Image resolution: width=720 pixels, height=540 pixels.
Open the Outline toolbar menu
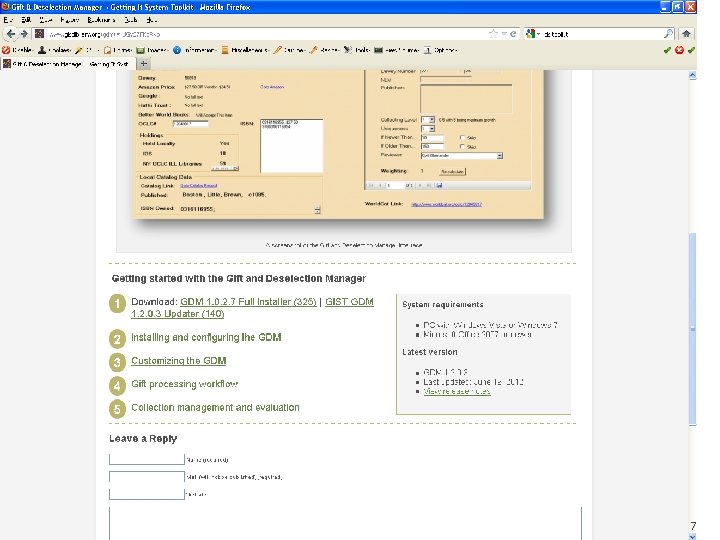point(289,50)
